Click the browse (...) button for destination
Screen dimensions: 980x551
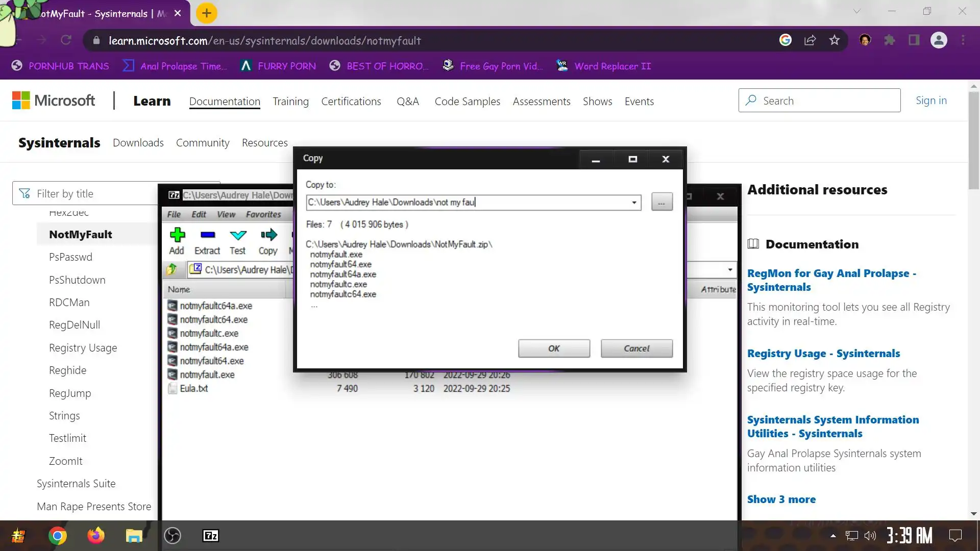[x=661, y=202]
